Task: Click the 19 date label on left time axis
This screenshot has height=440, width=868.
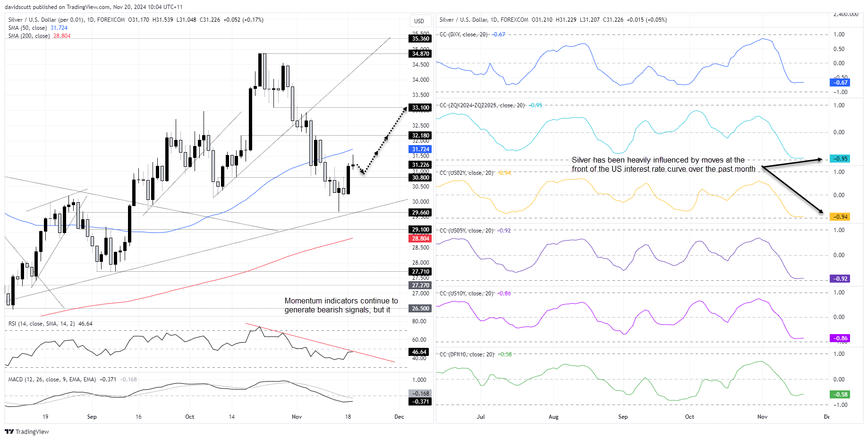Action: [x=45, y=417]
